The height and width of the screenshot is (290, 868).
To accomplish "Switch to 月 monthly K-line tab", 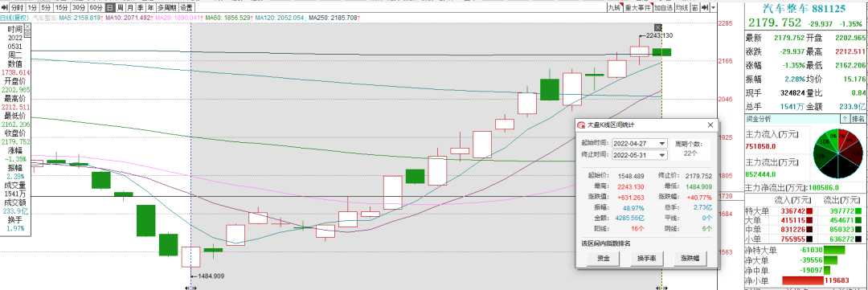I will click(x=131, y=8).
